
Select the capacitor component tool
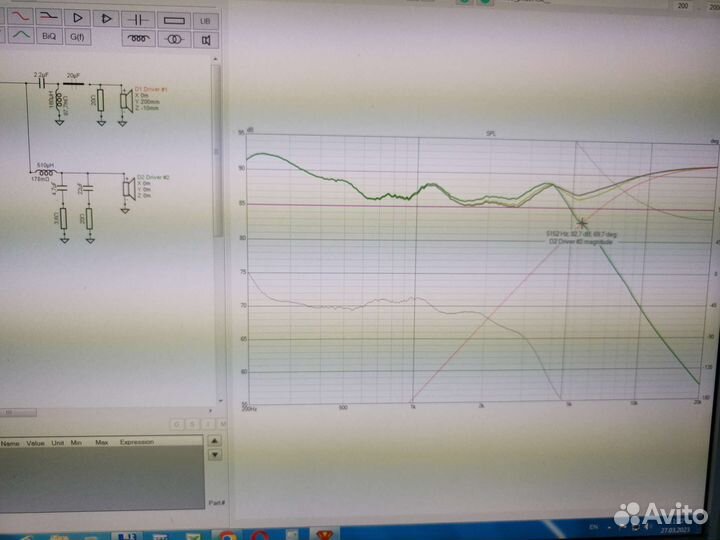[137, 19]
